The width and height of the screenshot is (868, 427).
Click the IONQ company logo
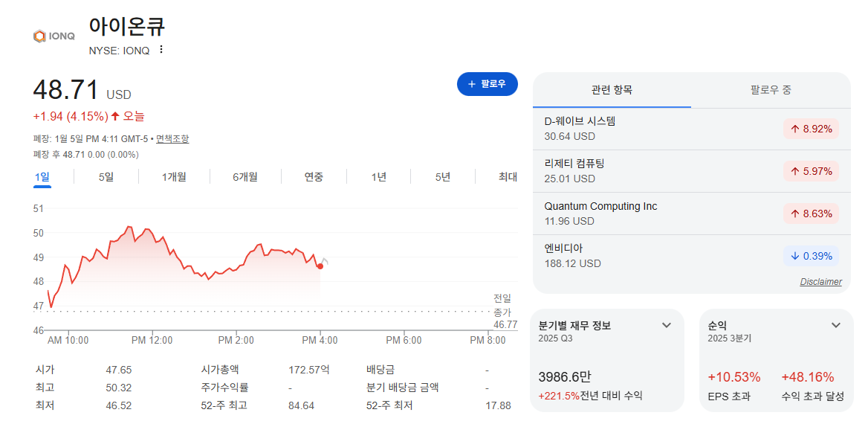pyautogui.click(x=54, y=36)
